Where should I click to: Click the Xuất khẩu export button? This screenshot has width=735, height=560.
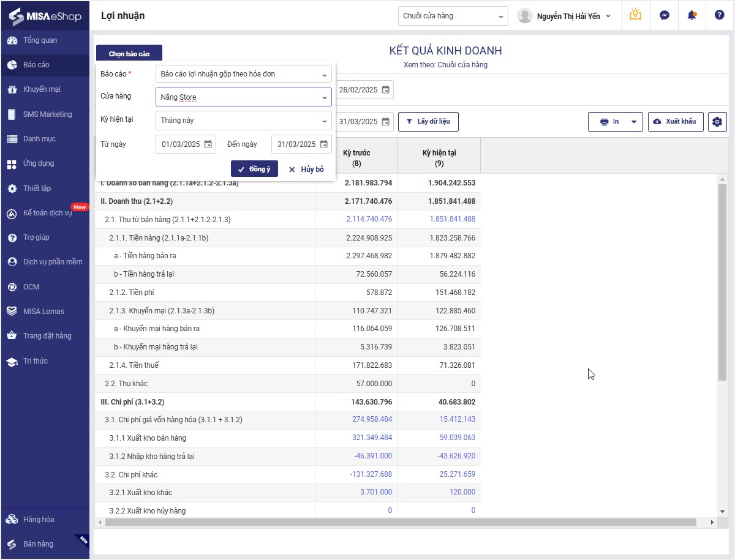tap(675, 121)
